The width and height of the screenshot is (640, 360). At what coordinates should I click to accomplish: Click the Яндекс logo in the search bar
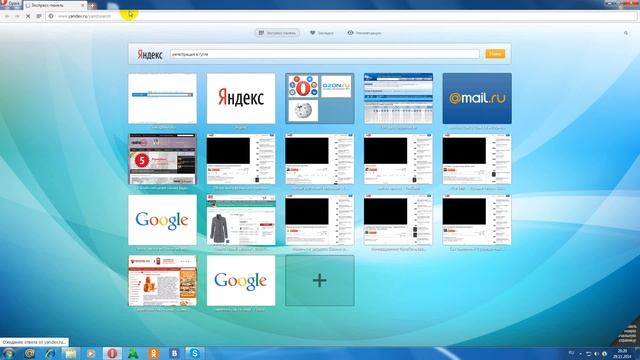[x=150, y=54]
